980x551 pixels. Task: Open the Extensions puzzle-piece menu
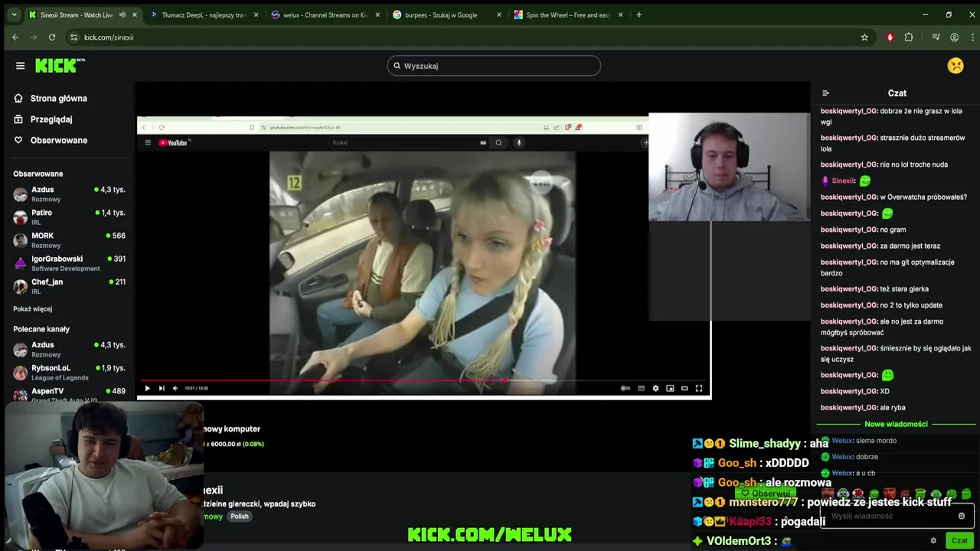tap(909, 37)
